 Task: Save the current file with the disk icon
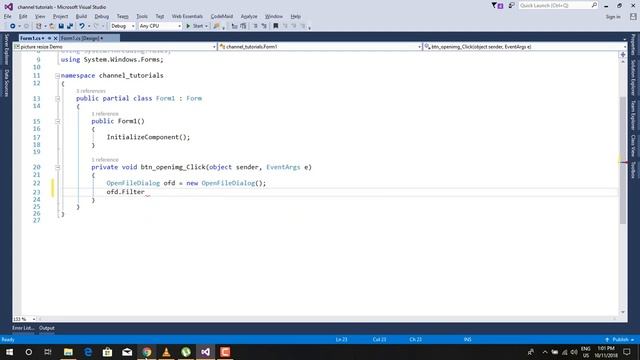(x=61, y=26)
